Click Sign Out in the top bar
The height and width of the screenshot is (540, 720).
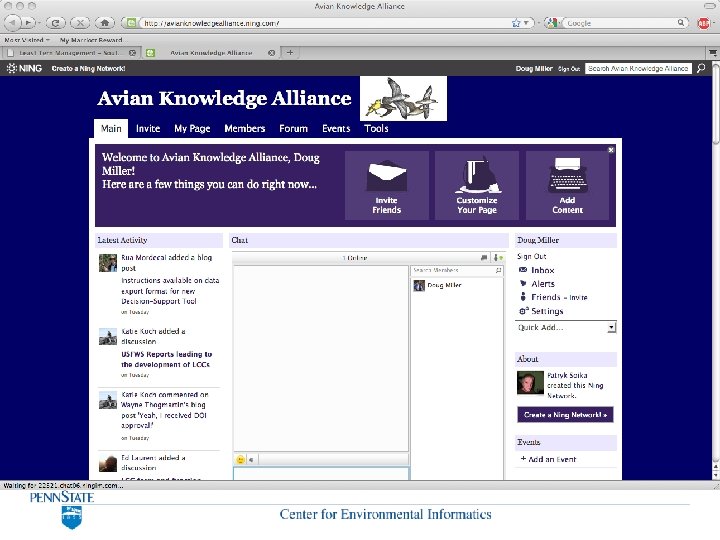pos(569,69)
